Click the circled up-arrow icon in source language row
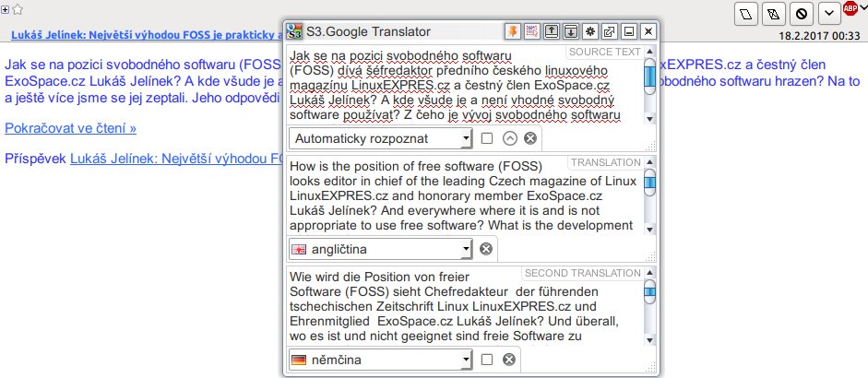868x378 pixels. [x=510, y=138]
